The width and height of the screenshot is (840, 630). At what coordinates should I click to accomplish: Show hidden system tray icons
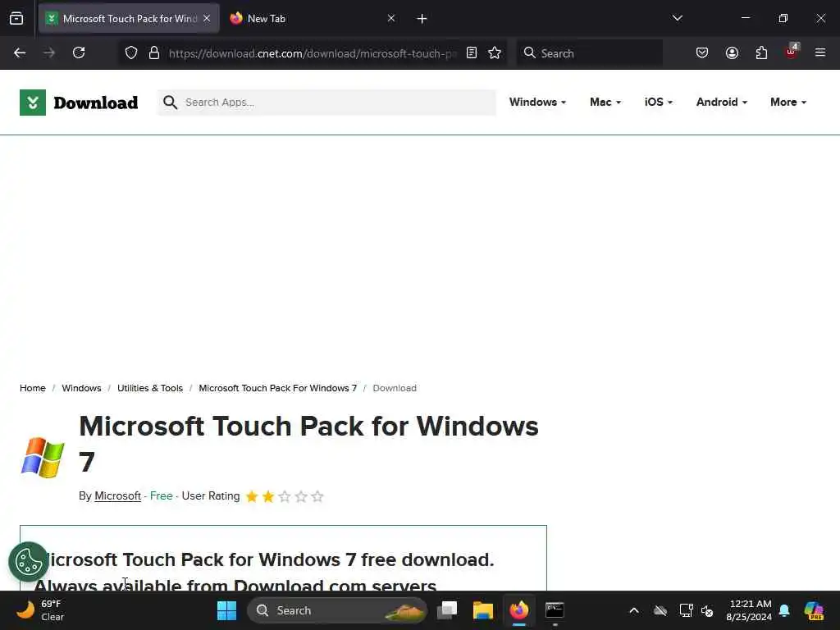[634, 610]
